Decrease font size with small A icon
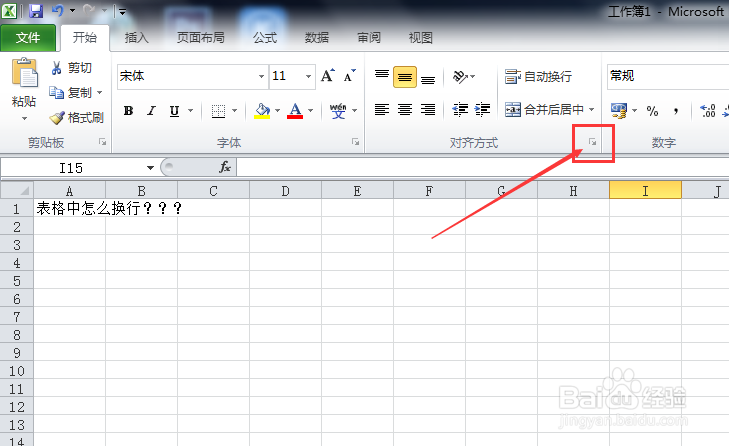 click(x=350, y=76)
